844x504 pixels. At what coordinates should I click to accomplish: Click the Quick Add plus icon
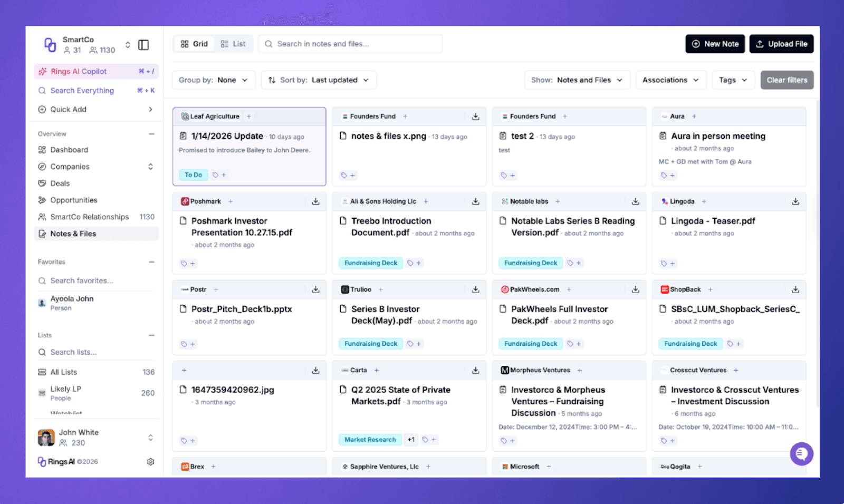tap(42, 109)
